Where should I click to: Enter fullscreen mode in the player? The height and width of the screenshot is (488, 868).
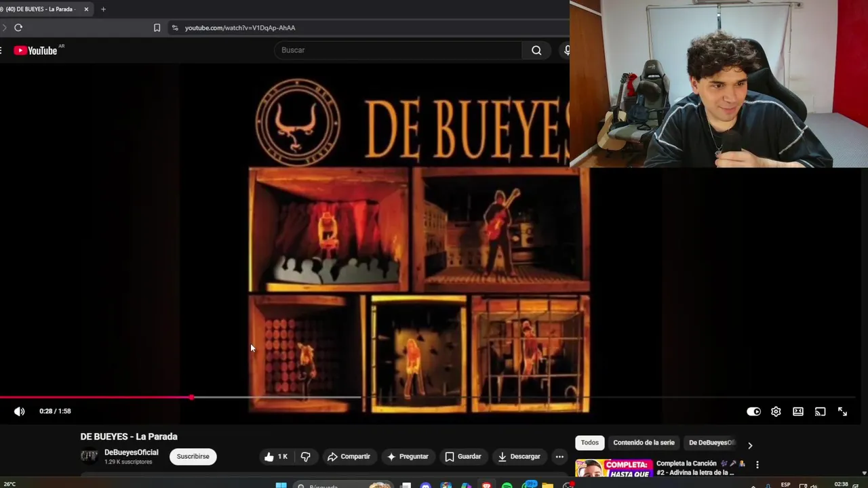(842, 411)
